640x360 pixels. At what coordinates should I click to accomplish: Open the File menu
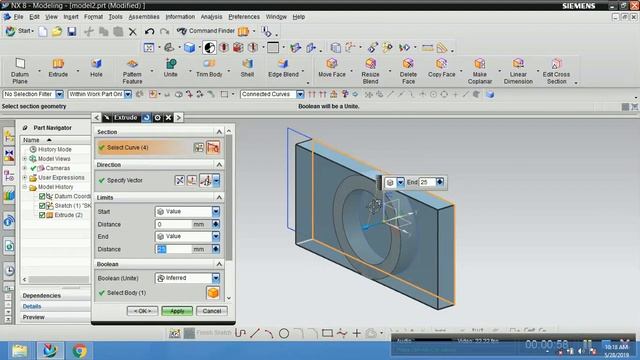[18, 17]
